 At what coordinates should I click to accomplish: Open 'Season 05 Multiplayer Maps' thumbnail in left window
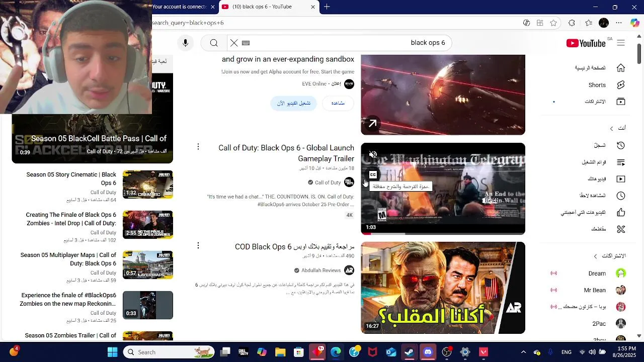[148, 265]
